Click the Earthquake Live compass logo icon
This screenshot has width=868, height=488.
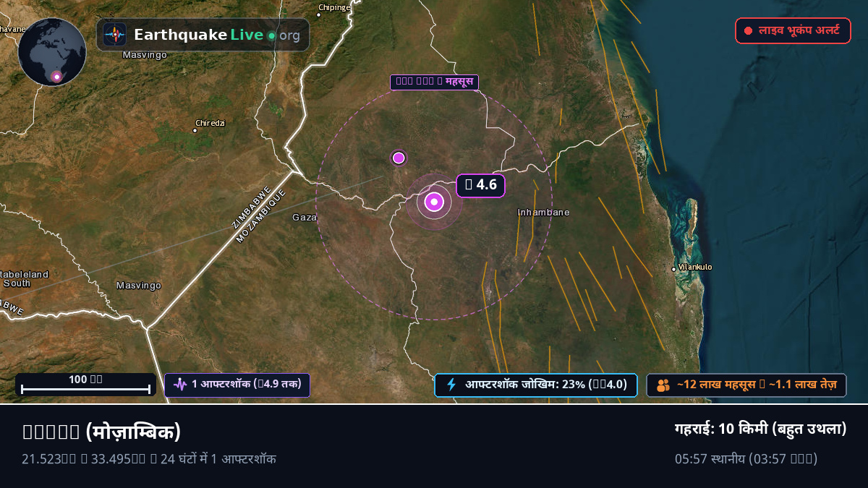click(x=115, y=35)
